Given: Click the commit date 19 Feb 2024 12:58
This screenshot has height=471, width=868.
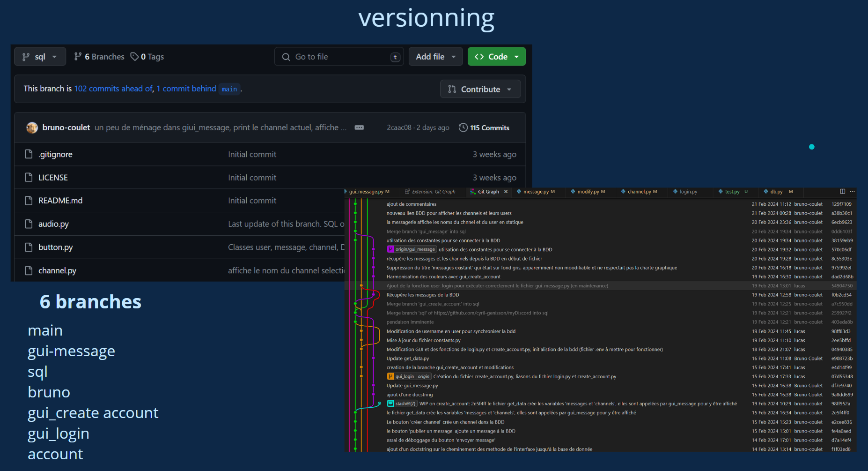Looking at the screenshot, I should tap(772, 295).
